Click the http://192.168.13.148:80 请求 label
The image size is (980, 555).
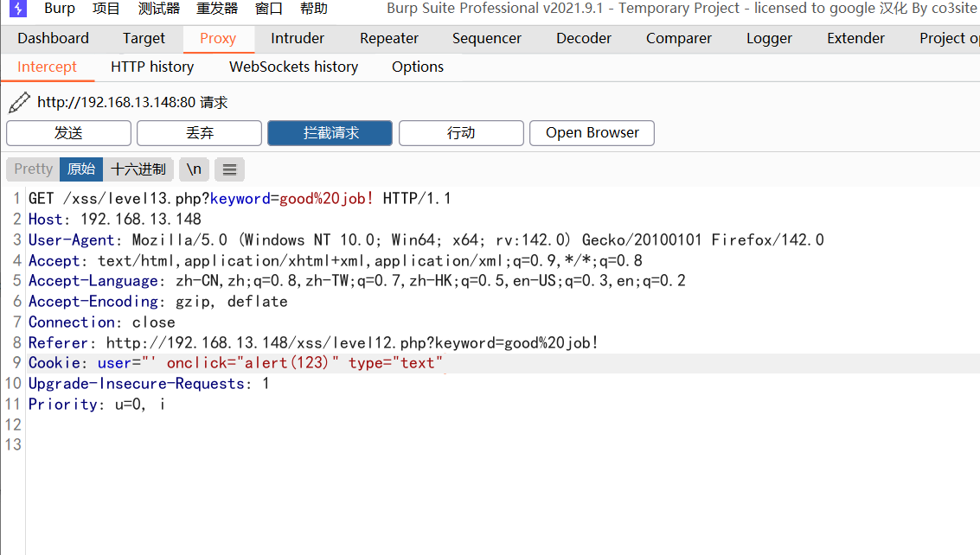(x=132, y=103)
